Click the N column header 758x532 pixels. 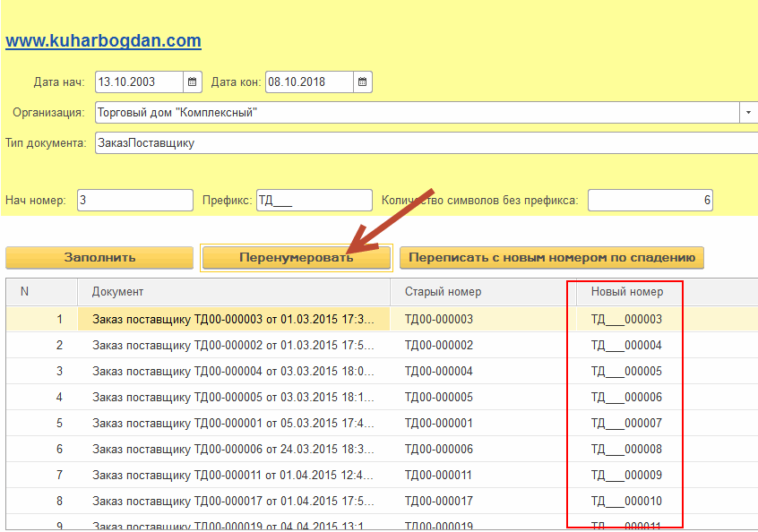click(25, 292)
